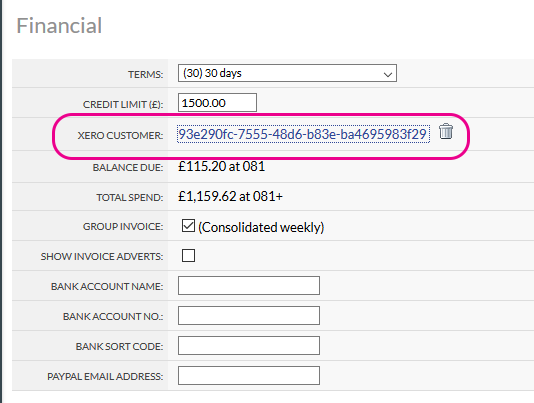The image size is (534, 403).
Task: Edit the Credit Limit field
Action: (x=217, y=103)
